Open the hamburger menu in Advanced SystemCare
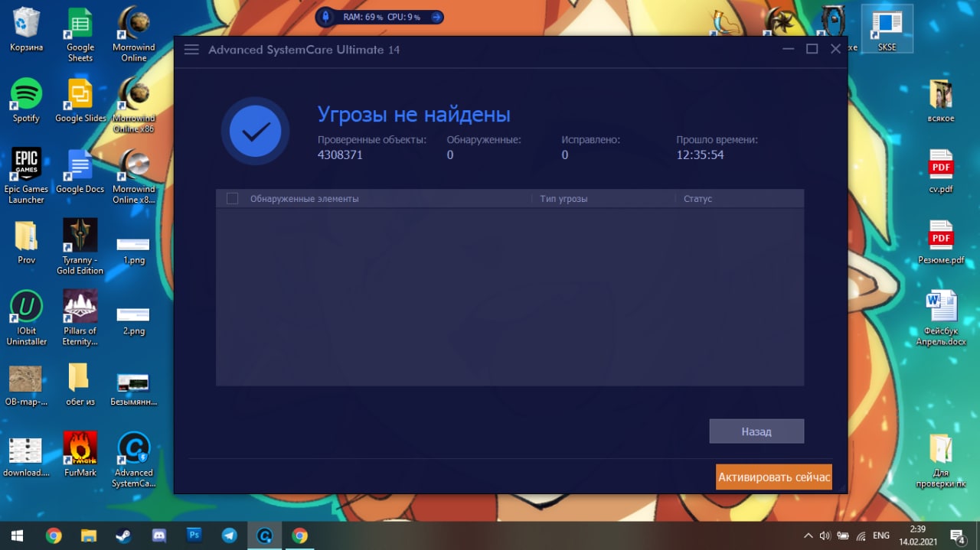980x550 pixels. [191, 50]
